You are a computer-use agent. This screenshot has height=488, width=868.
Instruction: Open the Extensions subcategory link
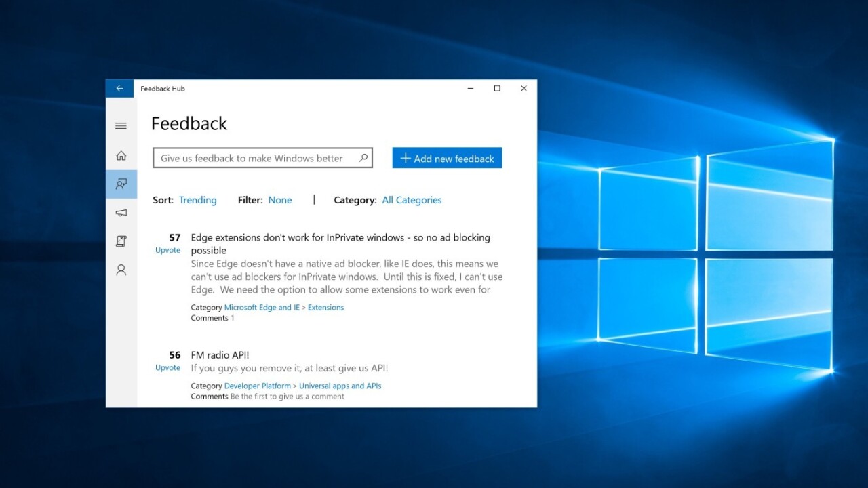click(325, 308)
